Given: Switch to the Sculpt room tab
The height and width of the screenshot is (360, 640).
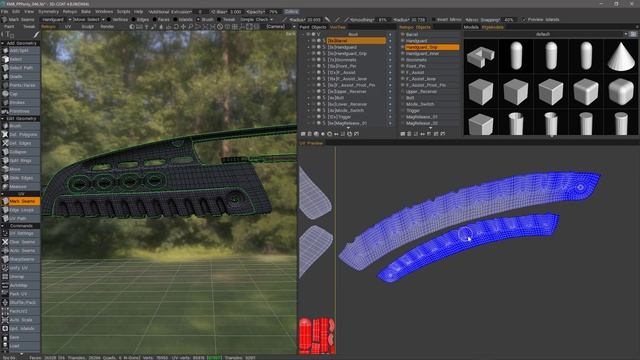Looking at the screenshot, I should click(x=87, y=27).
